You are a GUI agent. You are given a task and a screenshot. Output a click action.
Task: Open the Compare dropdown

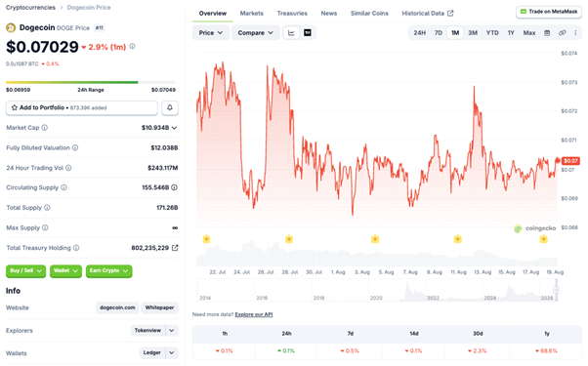pos(256,33)
